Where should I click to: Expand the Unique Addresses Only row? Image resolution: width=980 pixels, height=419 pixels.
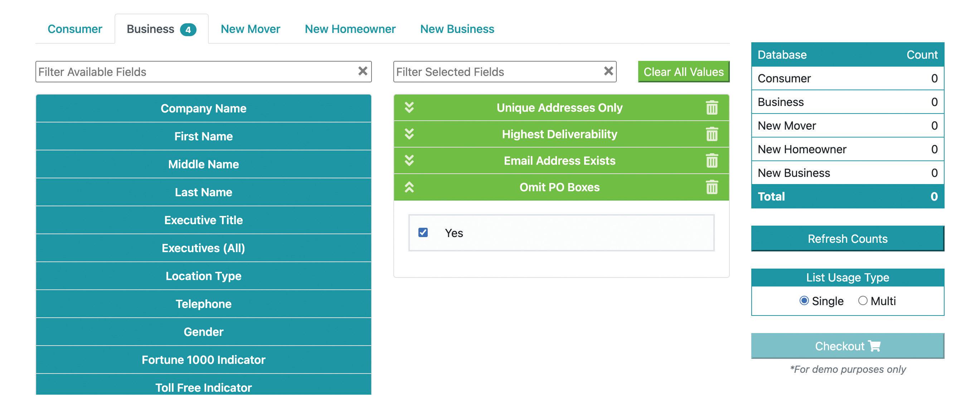coord(409,108)
